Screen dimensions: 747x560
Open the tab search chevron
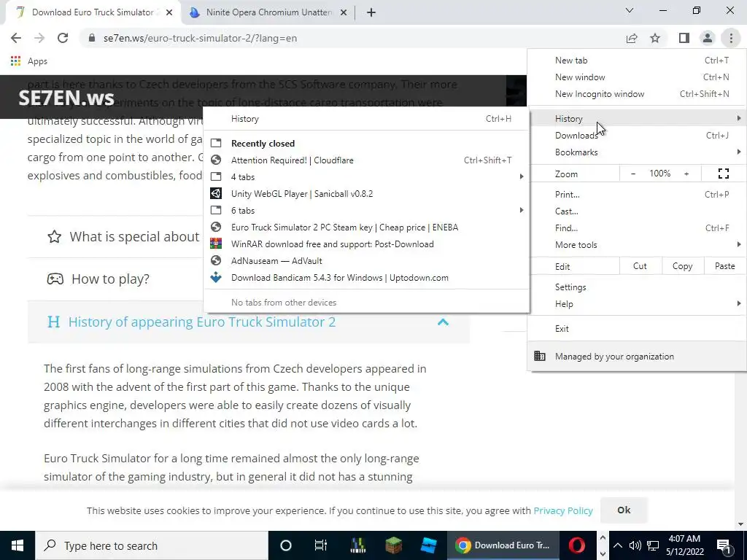630,10
